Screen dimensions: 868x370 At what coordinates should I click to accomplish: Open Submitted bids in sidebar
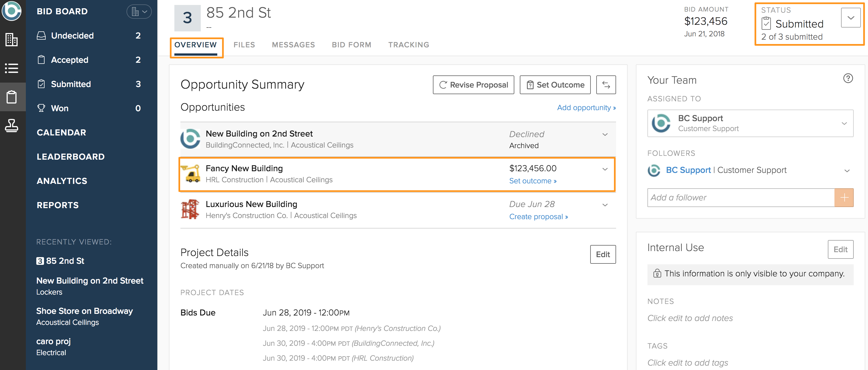point(71,84)
